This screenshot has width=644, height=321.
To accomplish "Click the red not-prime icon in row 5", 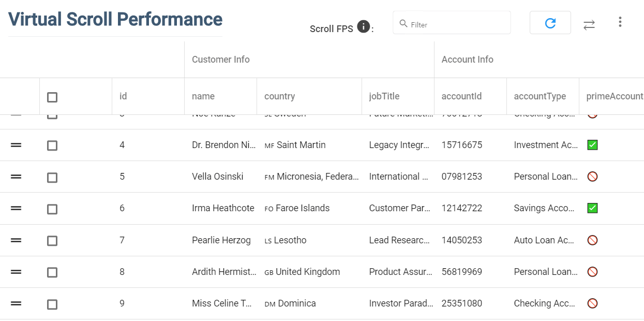I will point(592,177).
